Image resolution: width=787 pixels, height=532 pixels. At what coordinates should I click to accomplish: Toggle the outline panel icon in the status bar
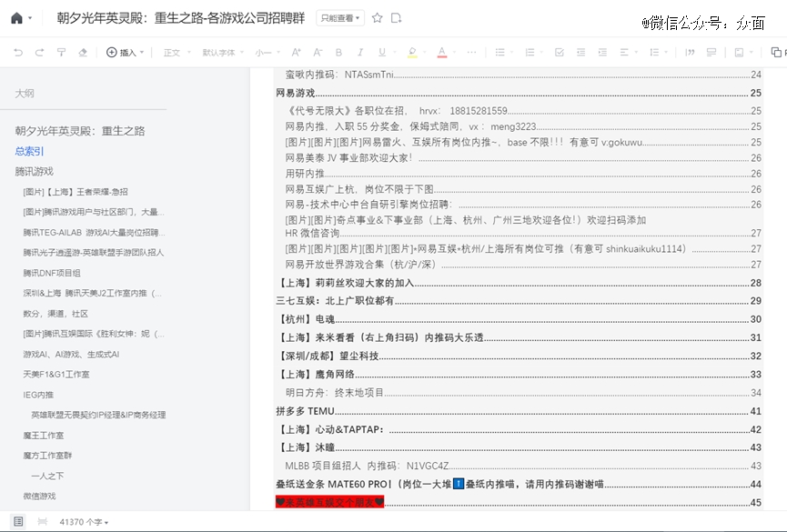[x=18, y=521]
